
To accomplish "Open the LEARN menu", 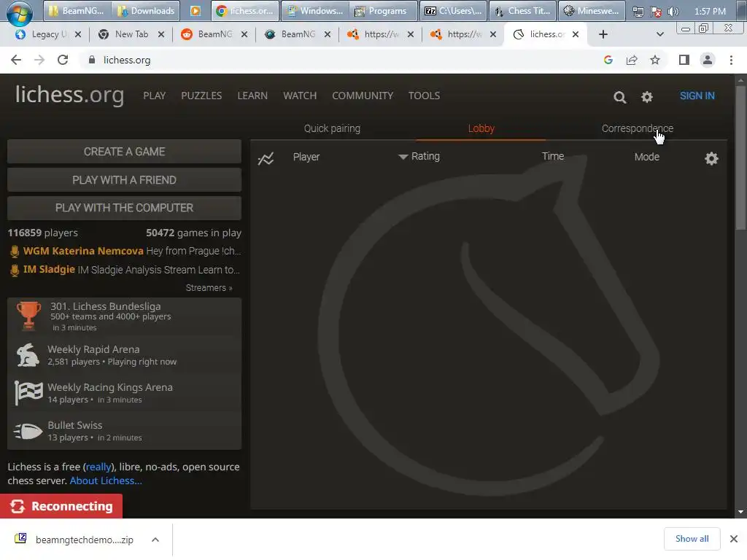I will point(252,96).
